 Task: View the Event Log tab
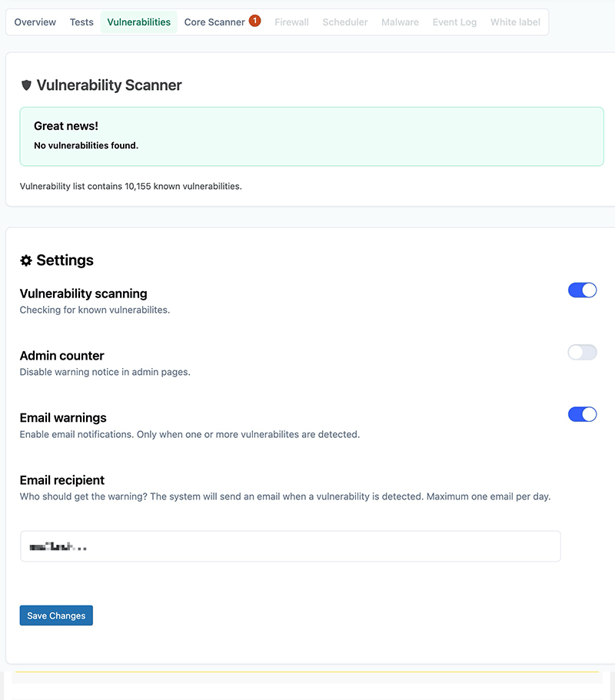455,22
